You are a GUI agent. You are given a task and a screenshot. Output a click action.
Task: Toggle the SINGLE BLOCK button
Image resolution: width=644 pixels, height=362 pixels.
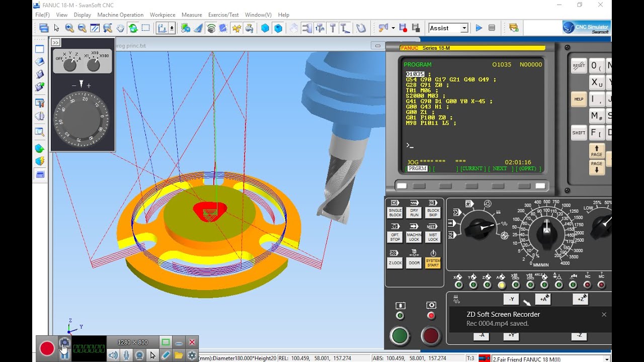395,213
